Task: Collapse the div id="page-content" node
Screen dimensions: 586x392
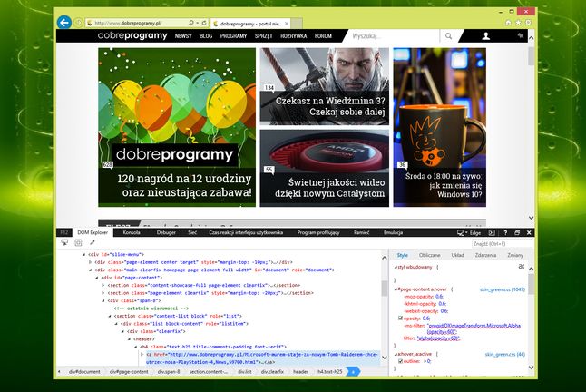Action: point(97,278)
